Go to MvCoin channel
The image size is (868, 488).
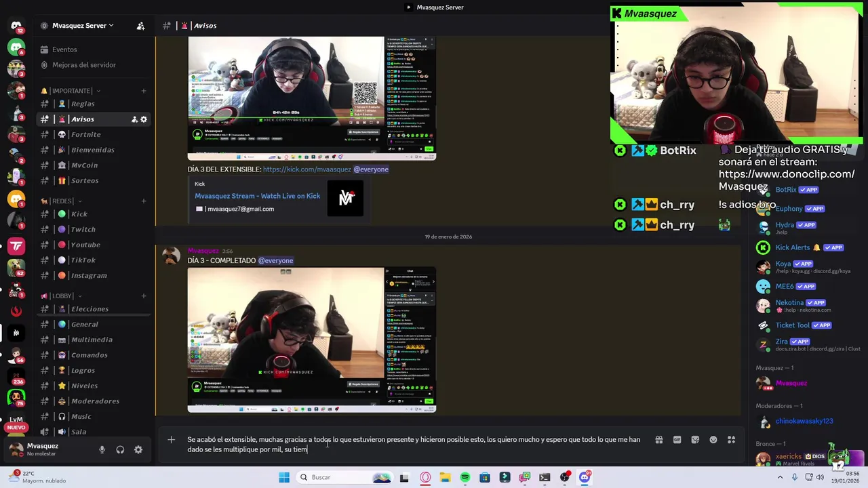92,165
